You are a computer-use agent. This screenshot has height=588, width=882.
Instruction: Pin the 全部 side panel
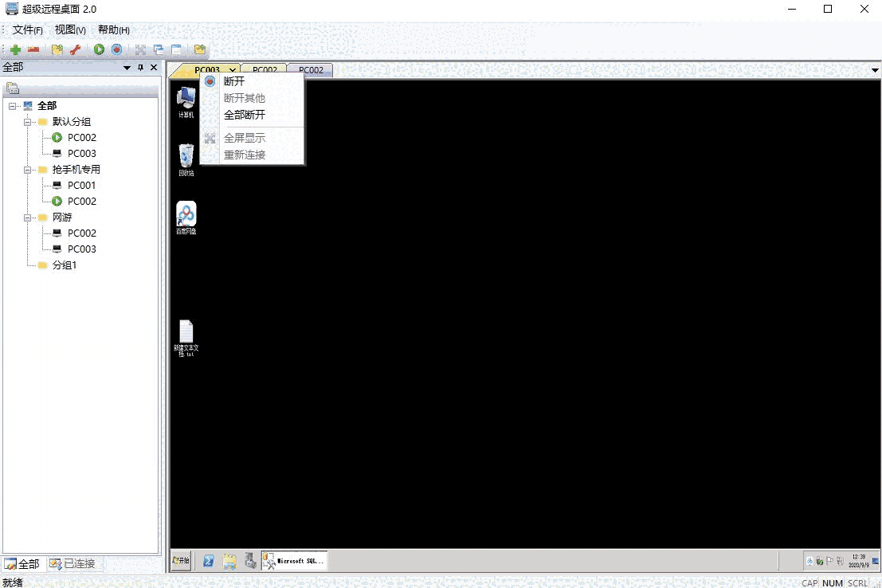[x=140, y=68]
